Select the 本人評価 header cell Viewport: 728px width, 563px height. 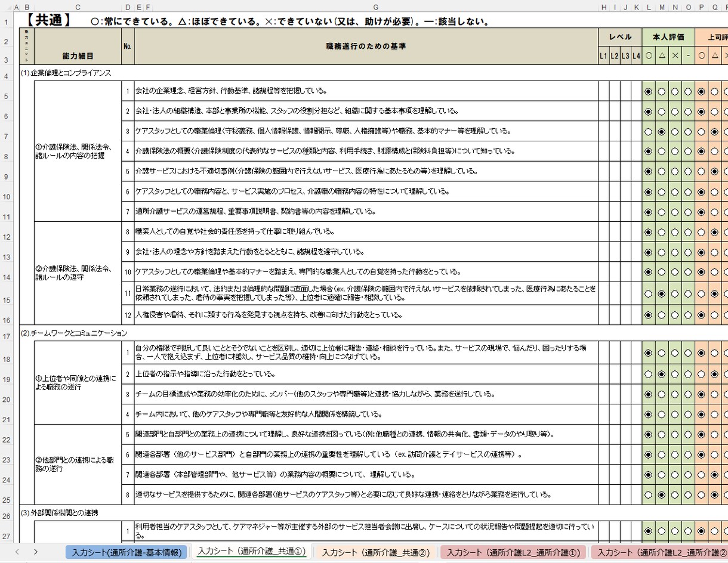click(668, 36)
